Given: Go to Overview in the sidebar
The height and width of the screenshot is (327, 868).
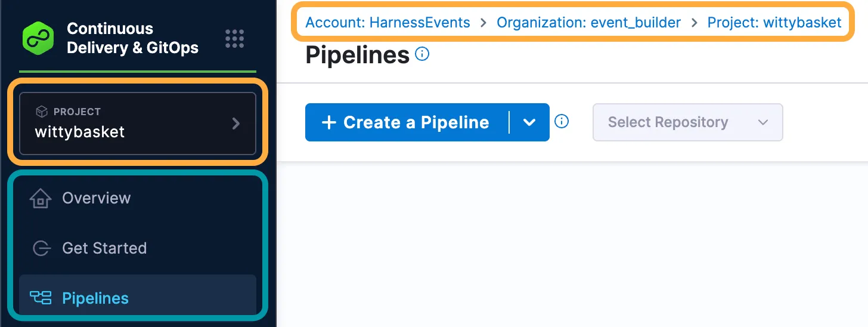Looking at the screenshot, I should pyautogui.click(x=96, y=198).
